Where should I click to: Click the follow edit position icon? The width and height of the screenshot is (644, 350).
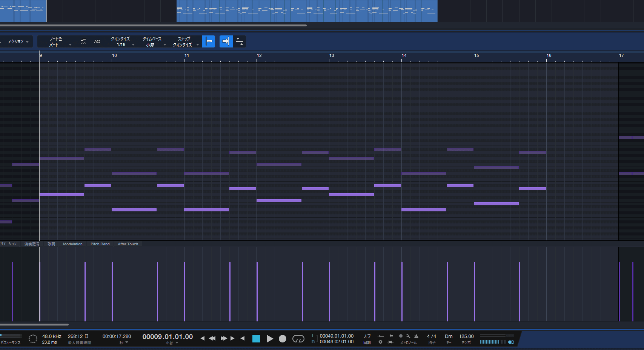pos(240,41)
